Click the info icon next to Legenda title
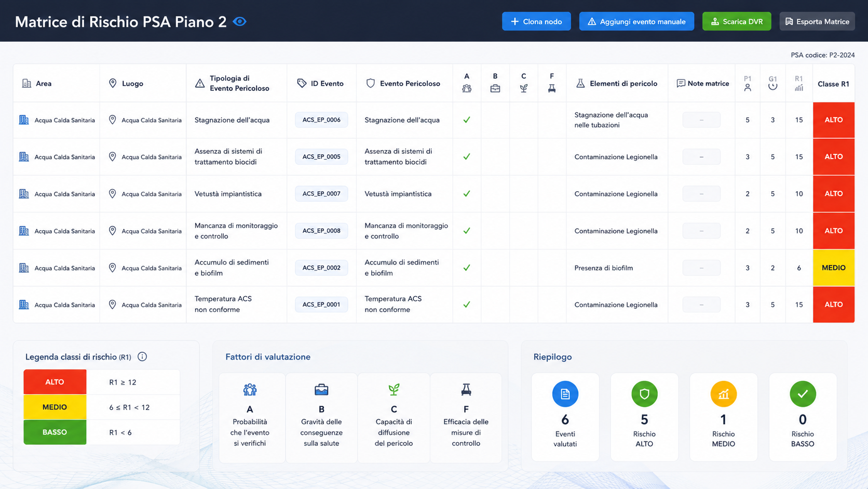 pyautogui.click(x=142, y=356)
